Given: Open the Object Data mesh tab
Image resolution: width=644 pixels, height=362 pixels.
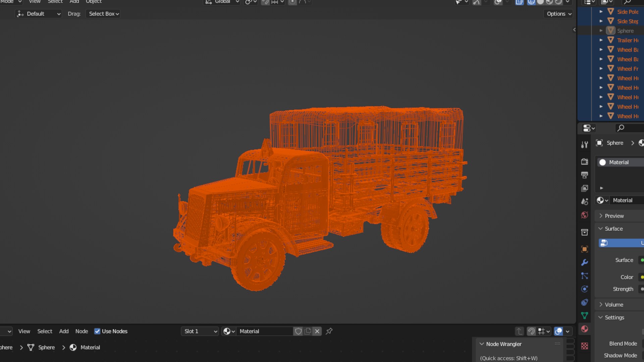Looking at the screenshot, I should coord(584,315).
